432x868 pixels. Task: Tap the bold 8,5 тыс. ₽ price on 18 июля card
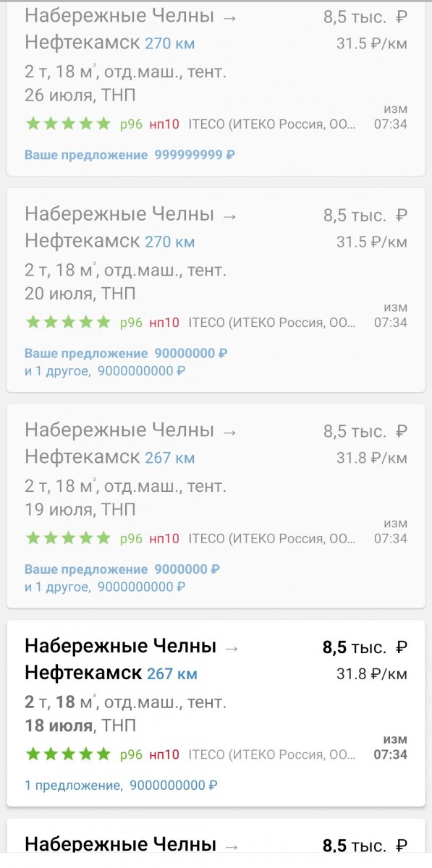[x=365, y=647]
